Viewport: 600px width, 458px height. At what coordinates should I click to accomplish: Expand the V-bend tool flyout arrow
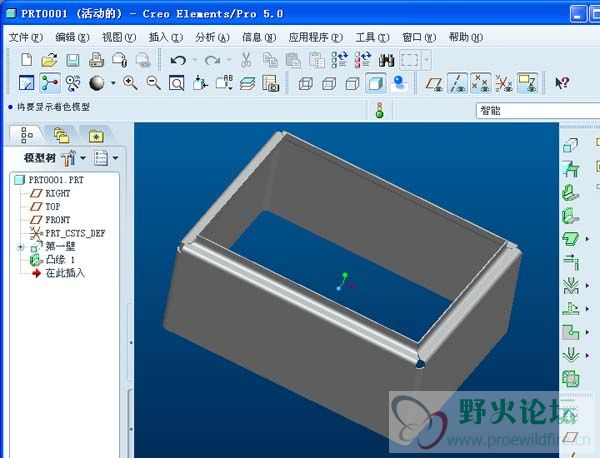(x=587, y=286)
